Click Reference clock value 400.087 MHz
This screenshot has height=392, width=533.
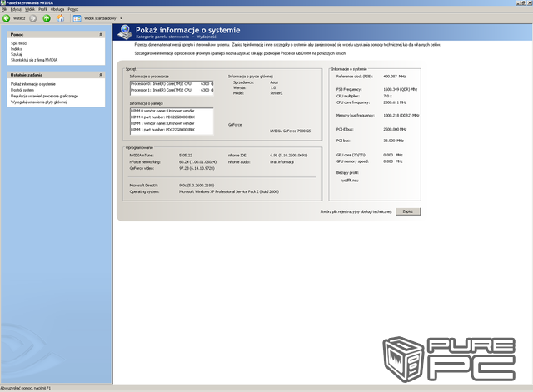(x=394, y=77)
